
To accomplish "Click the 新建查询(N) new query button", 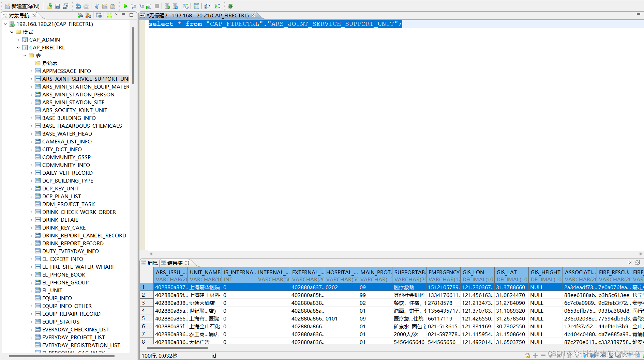I will [x=23, y=6].
